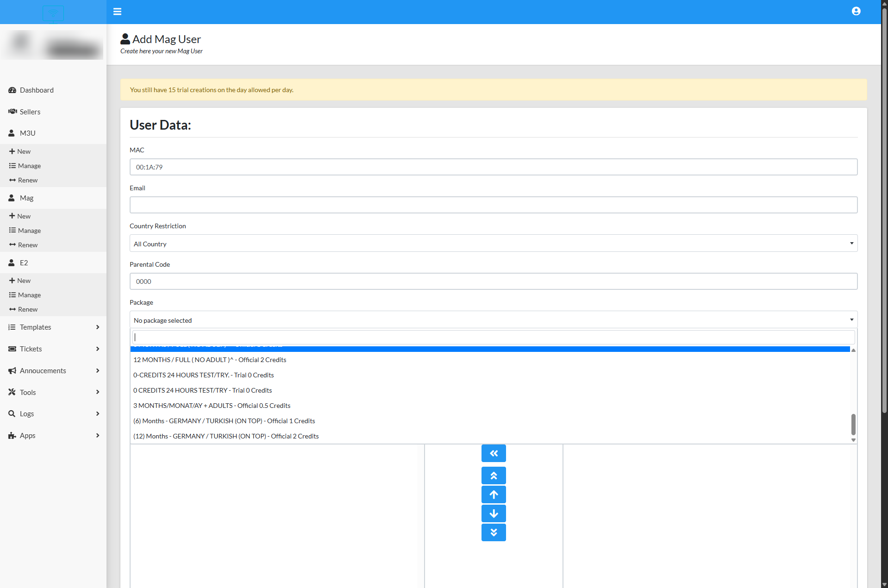This screenshot has width=888, height=588.
Task: Open the Dashboard from sidebar
Action: [x=37, y=90]
